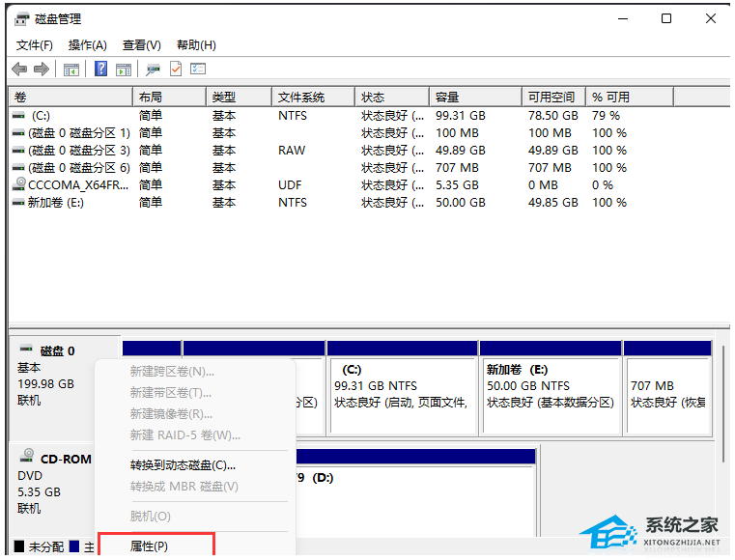
Task: Click the greyed 脱机(O) entry
Action: pyautogui.click(x=150, y=517)
